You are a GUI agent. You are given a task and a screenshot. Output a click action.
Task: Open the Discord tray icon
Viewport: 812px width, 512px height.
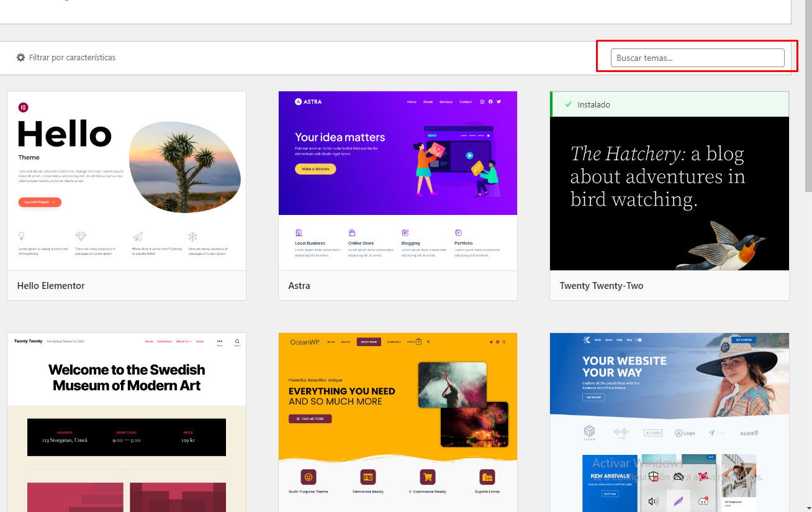point(703,501)
